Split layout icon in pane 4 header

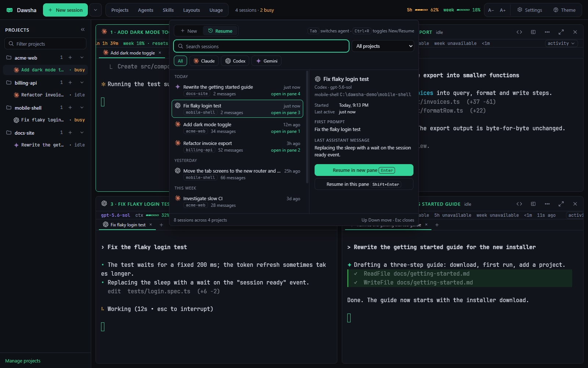[533, 204]
